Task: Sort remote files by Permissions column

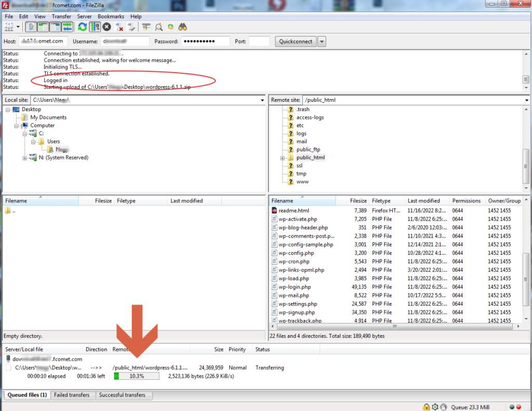Action: (467, 201)
